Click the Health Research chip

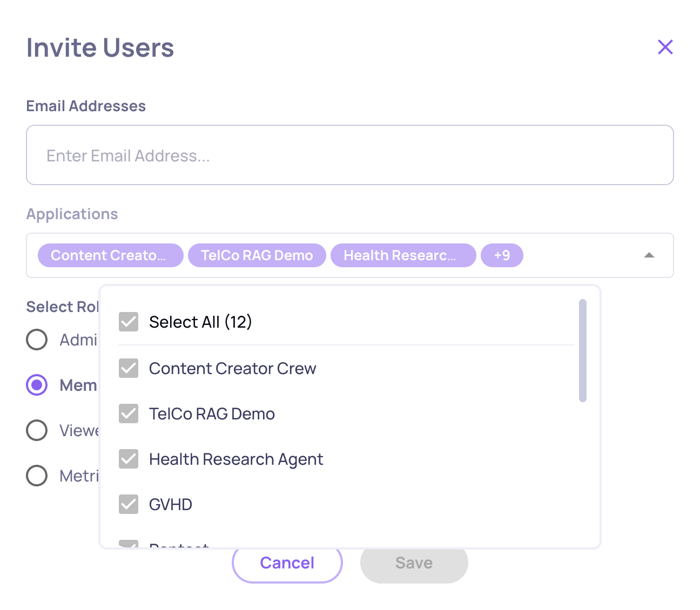pyautogui.click(x=402, y=255)
